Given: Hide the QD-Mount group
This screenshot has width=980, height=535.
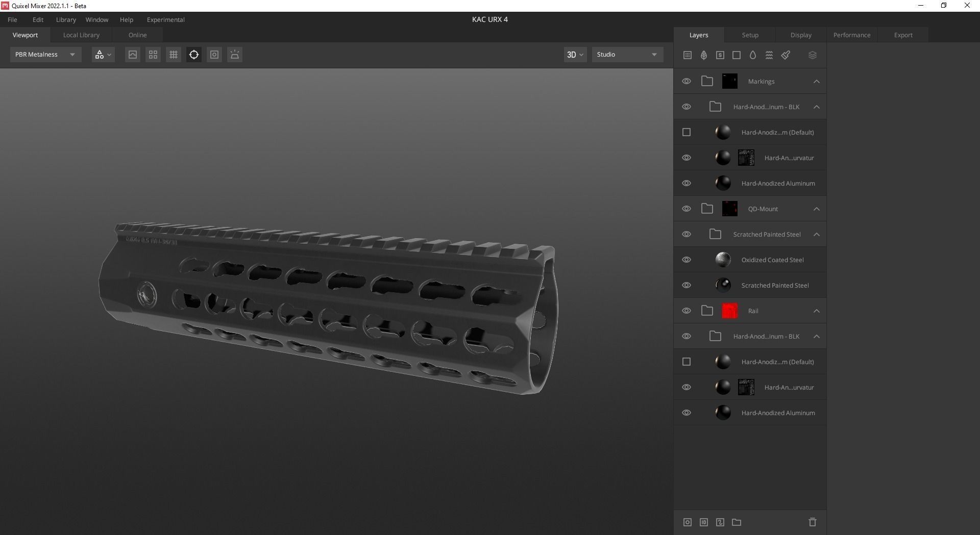Looking at the screenshot, I should [x=687, y=209].
